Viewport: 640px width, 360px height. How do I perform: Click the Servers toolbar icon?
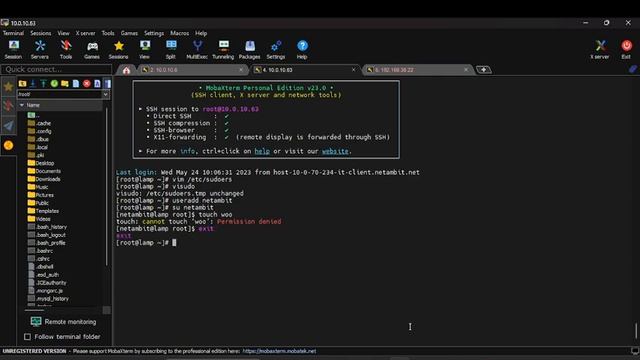click(40, 49)
